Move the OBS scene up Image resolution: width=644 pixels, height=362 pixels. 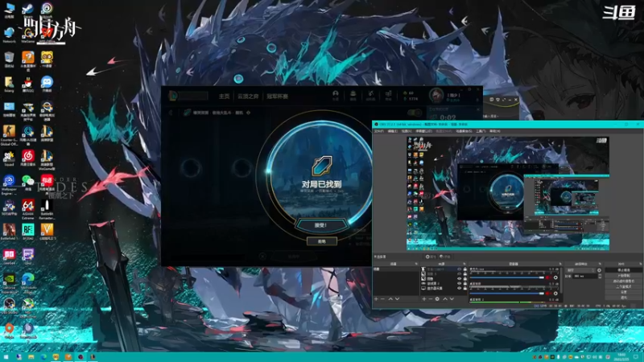(390, 299)
